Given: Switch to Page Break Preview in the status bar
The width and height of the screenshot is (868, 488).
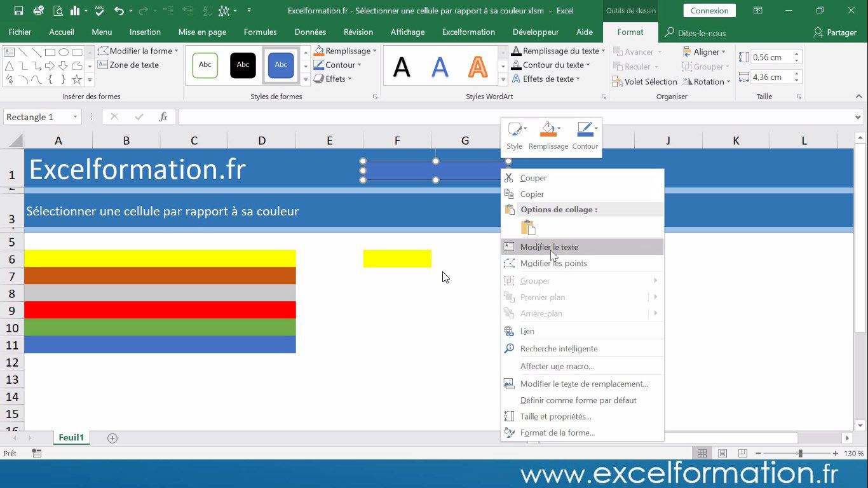Looking at the screenshot, I should (742, 454).
